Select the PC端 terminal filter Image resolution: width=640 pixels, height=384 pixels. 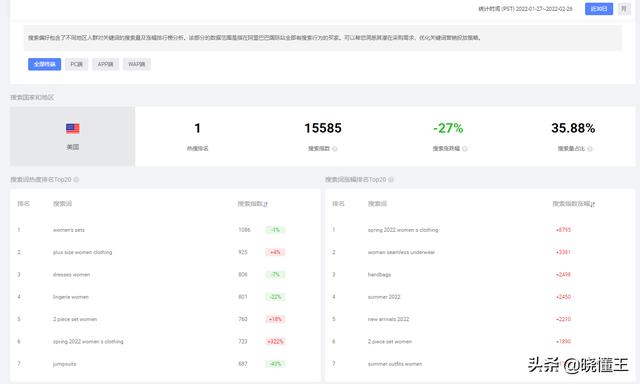pos(76,64)
